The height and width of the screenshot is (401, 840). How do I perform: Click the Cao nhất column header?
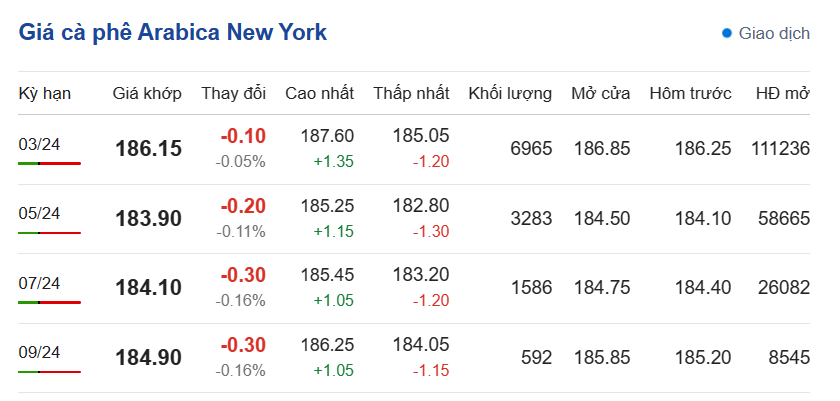(319, 94)
